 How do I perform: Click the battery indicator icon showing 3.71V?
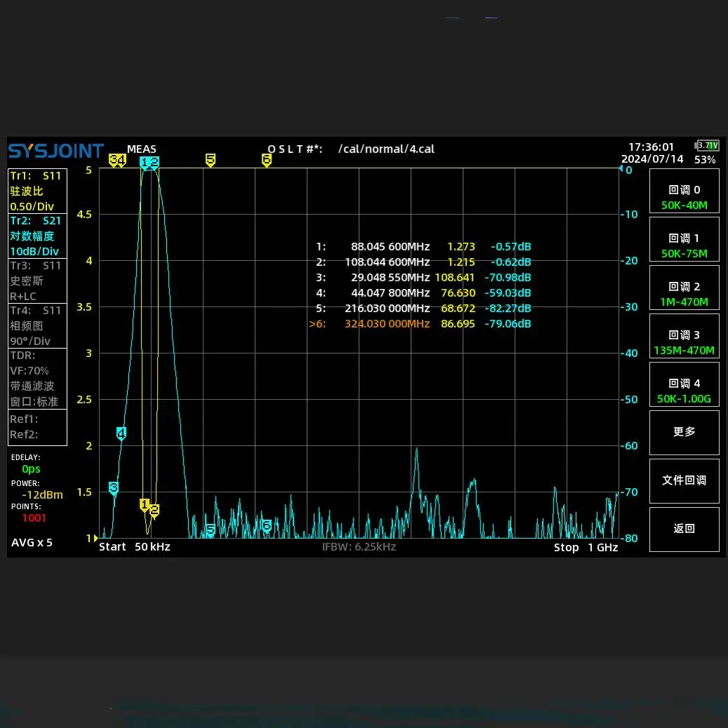tap(706, 146)
